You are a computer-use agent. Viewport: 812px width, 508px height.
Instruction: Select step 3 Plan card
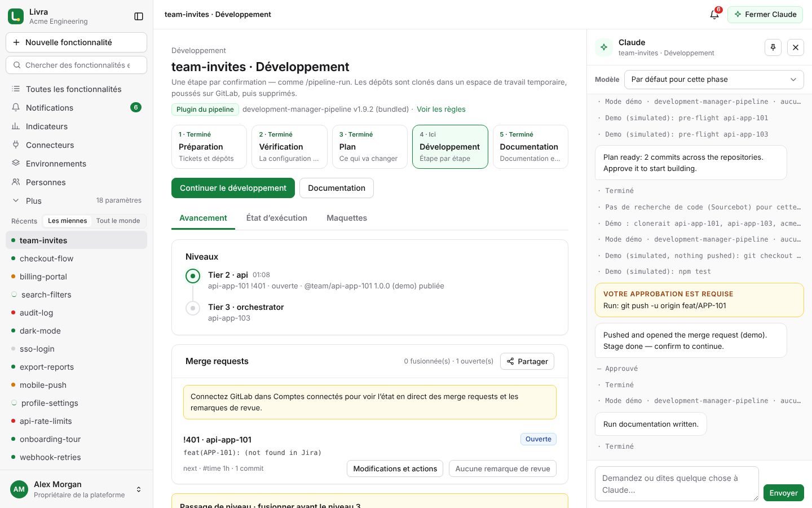370,147
